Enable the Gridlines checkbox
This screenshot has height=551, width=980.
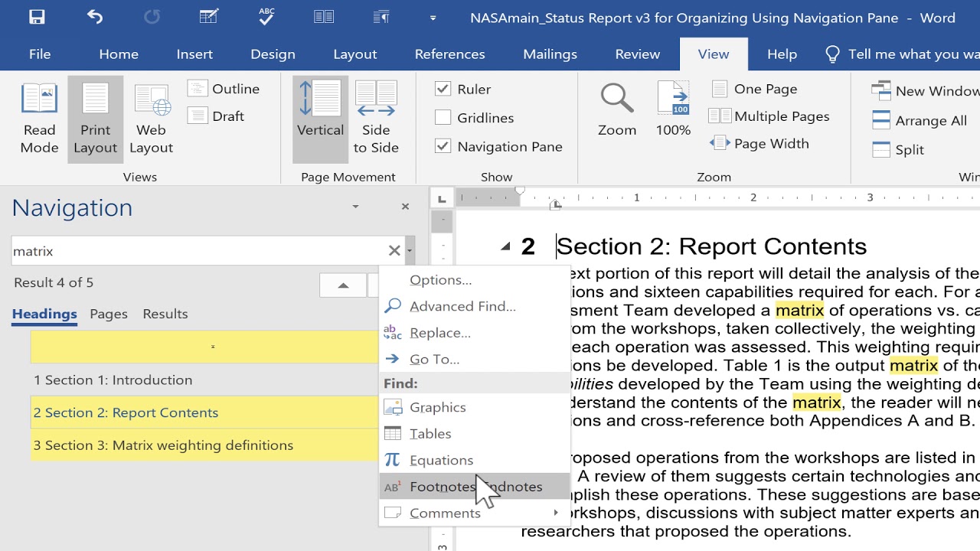[443, 118]
